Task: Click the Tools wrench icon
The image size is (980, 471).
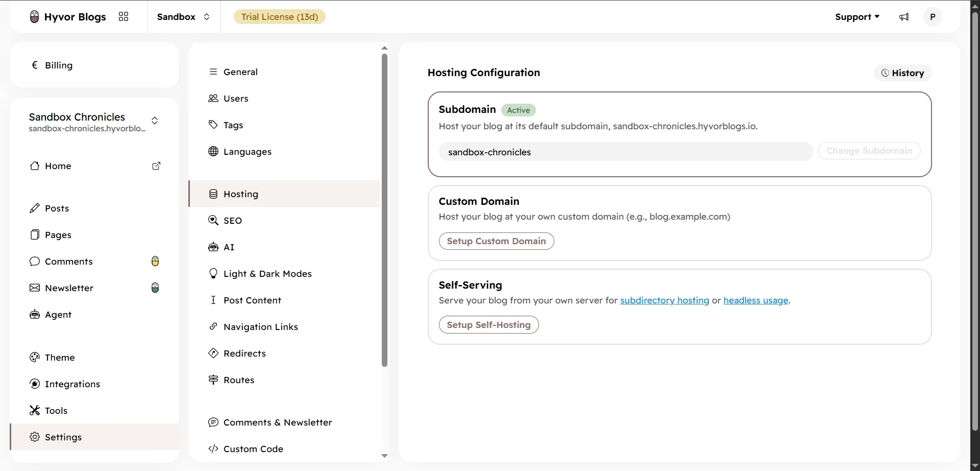Action: pyautogui.click(x=35, y=411)
